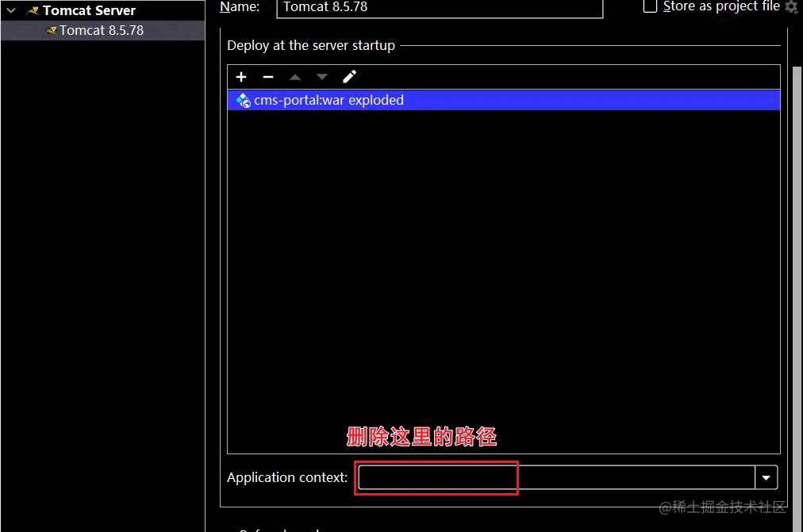
Task: Click the add deployment plus icon
Action: [x=241, y=77]
